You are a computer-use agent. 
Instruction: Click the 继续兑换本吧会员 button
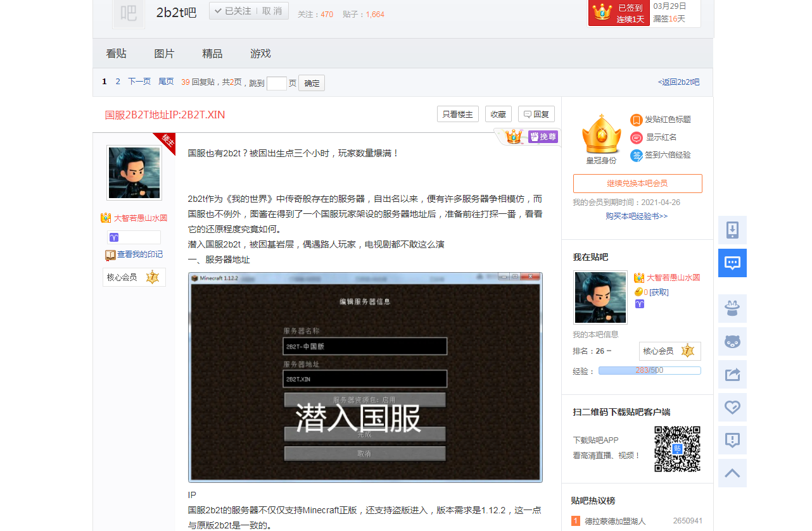coord(638,184)
